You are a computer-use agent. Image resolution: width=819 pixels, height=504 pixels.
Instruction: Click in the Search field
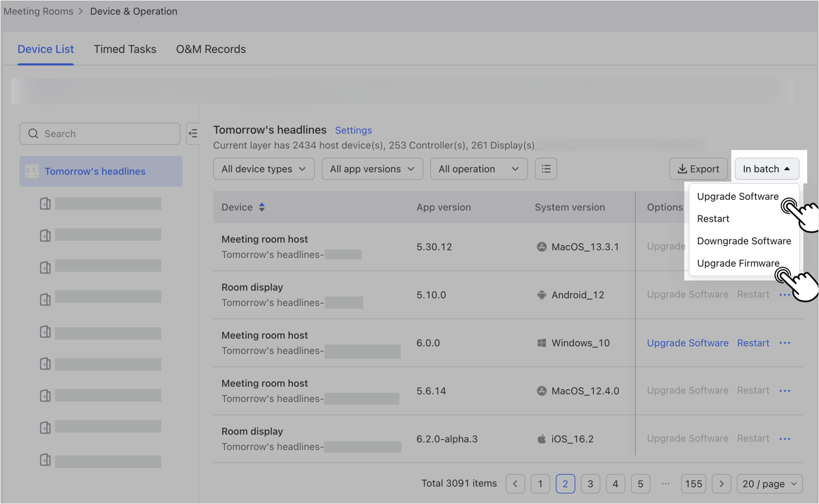[x=100, y=133]
